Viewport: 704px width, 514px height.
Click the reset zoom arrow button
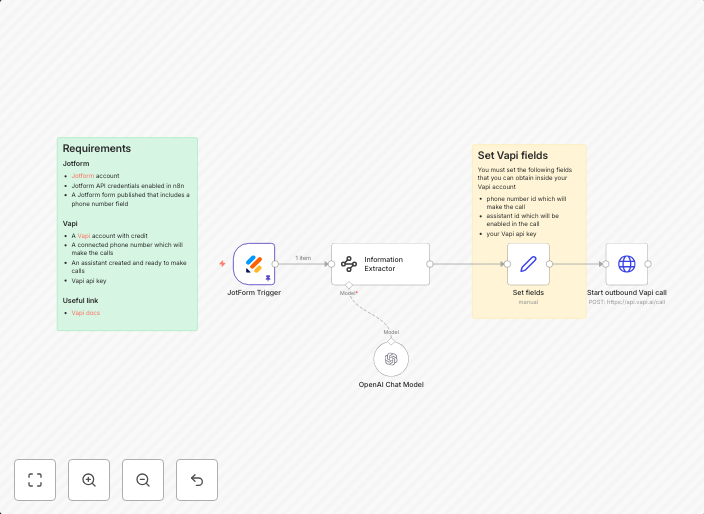(197, 480)
